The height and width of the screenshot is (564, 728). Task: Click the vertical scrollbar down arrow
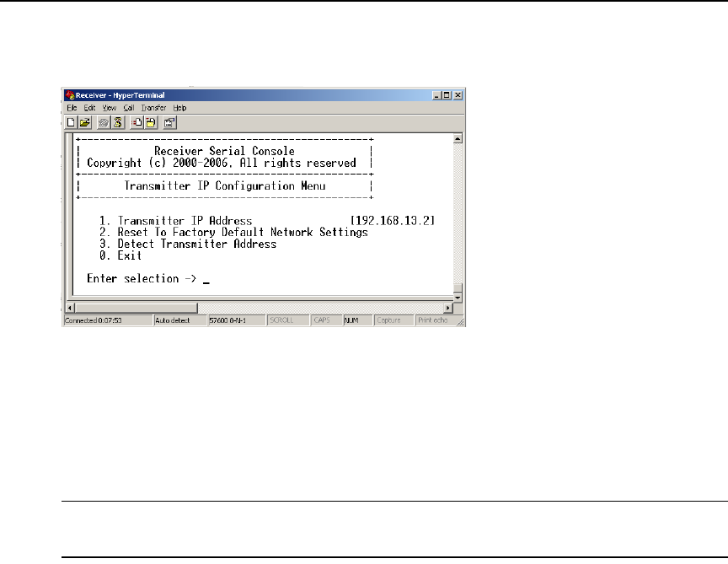coord(458,298)
